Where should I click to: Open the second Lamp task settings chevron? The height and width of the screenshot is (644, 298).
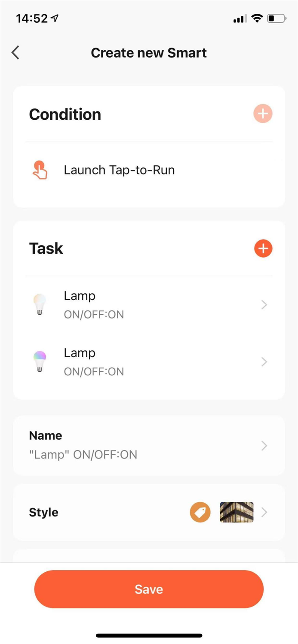pyautogui.click(x=264, y=362)
